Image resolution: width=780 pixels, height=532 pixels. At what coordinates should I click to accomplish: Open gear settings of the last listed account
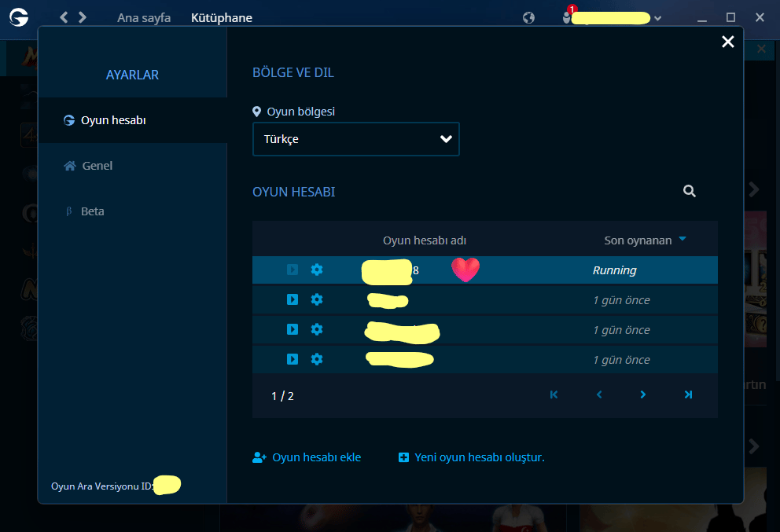pyautogui.click(x=317, y=359)
